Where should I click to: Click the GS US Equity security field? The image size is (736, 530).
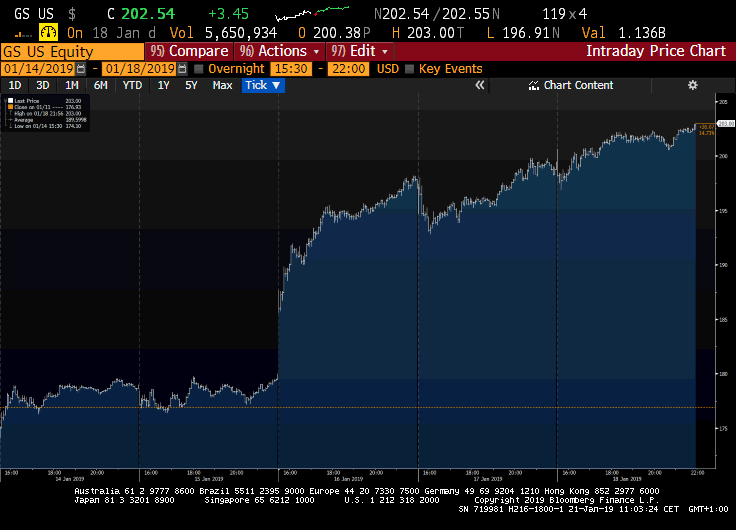coord(72,51)
